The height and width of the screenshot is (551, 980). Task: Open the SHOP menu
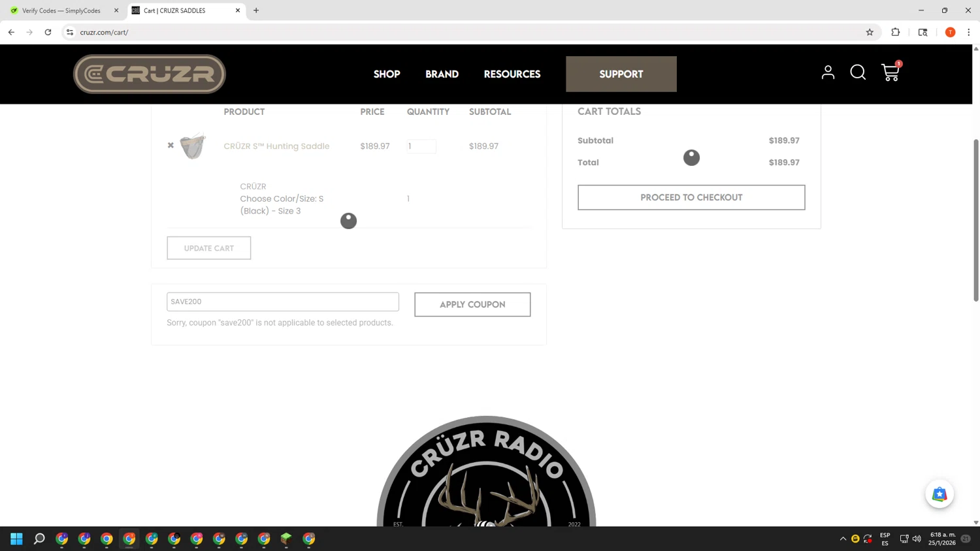click(x=387, y=74)
